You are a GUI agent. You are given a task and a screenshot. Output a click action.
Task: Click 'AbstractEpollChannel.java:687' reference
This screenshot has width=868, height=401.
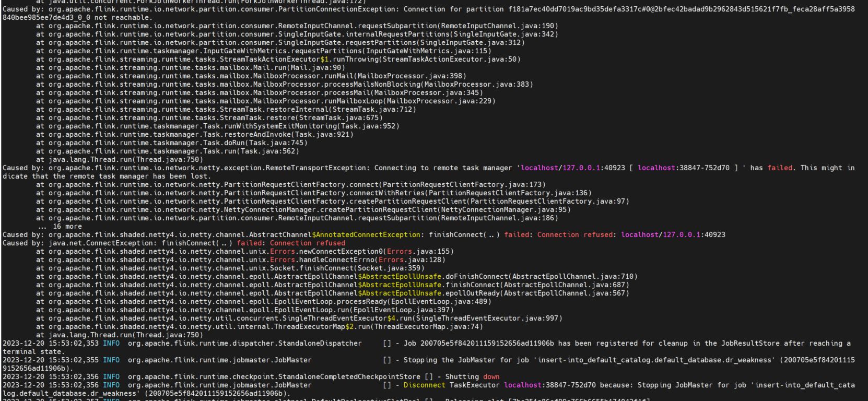click(565, 285)
